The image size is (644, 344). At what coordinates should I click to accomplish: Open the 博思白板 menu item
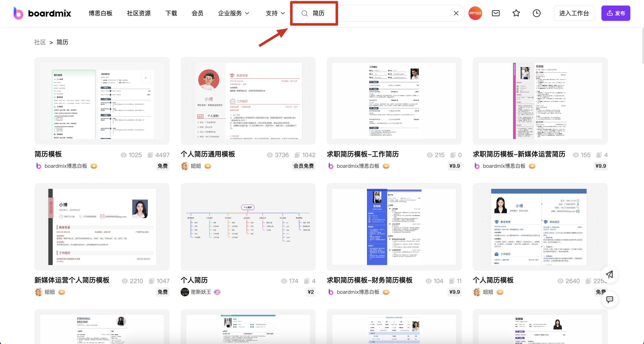point(101,13)
